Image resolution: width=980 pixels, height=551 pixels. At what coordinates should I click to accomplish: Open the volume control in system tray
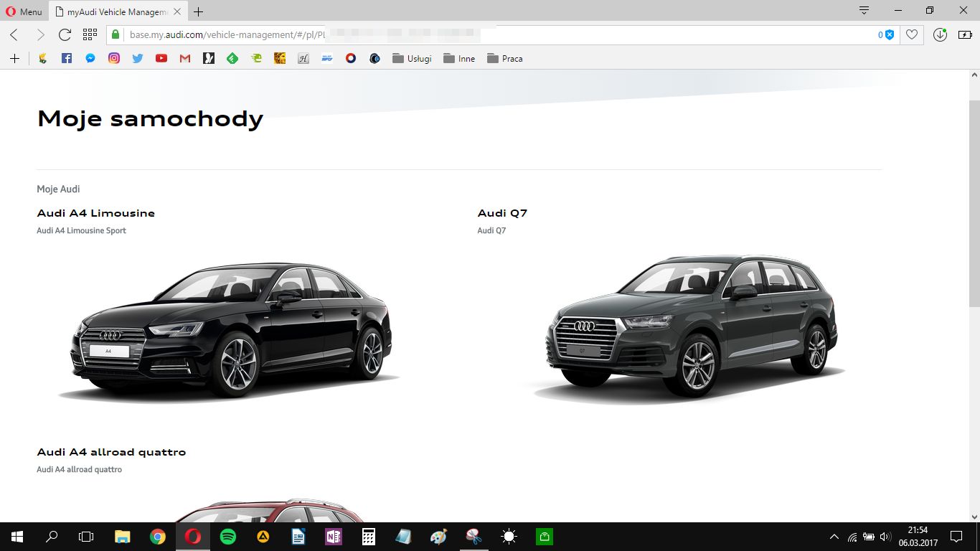(884, 537)
